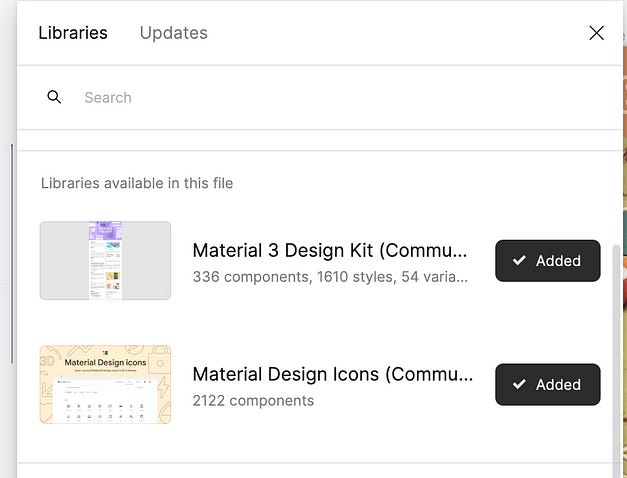Open Material 3 Design Kit thumbnail

(x=105, y=260)
